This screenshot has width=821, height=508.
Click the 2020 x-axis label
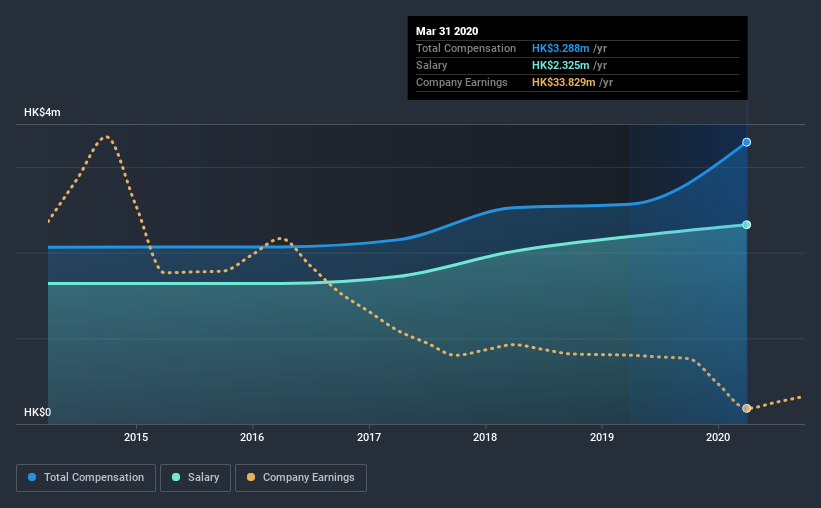[x=718, y=437]
